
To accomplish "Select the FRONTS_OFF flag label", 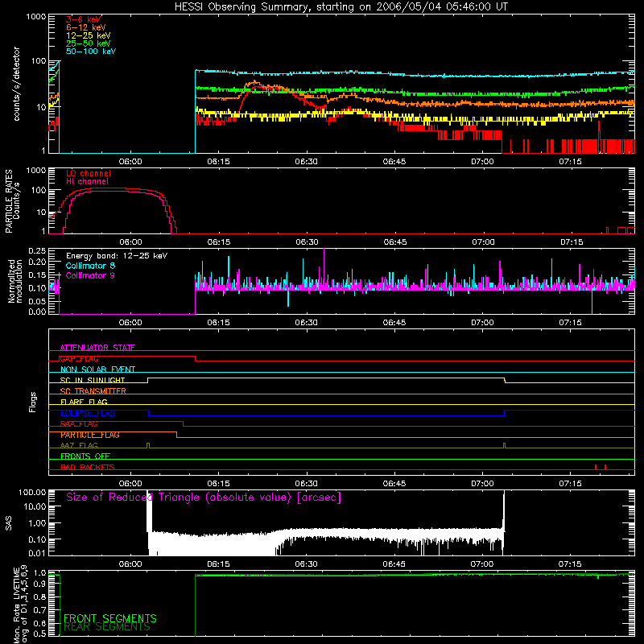I will tap(85, 456).
